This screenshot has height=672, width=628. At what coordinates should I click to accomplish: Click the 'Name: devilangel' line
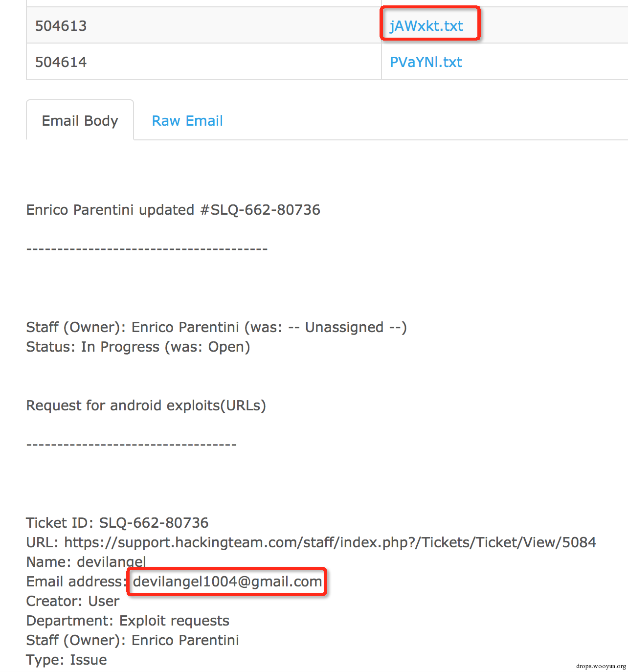click(x=86, y=562)
